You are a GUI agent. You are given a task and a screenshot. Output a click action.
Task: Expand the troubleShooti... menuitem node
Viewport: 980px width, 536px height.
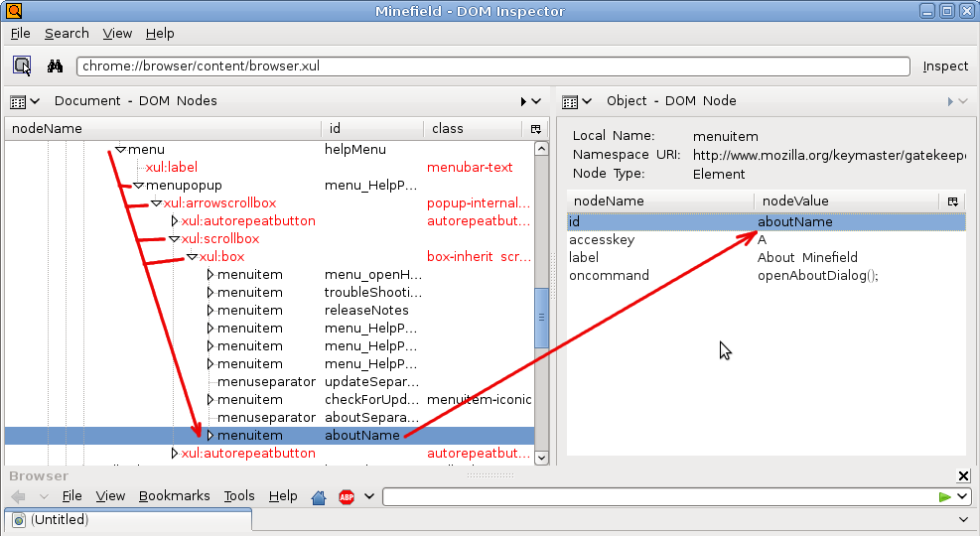210,293
